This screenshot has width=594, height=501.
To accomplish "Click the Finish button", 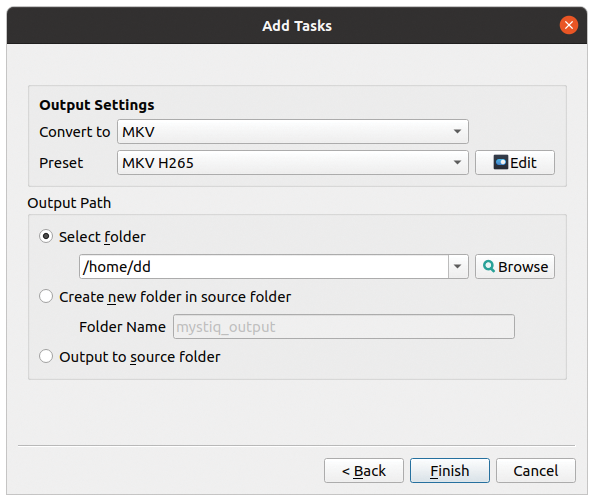I will (x=450, y=471).
